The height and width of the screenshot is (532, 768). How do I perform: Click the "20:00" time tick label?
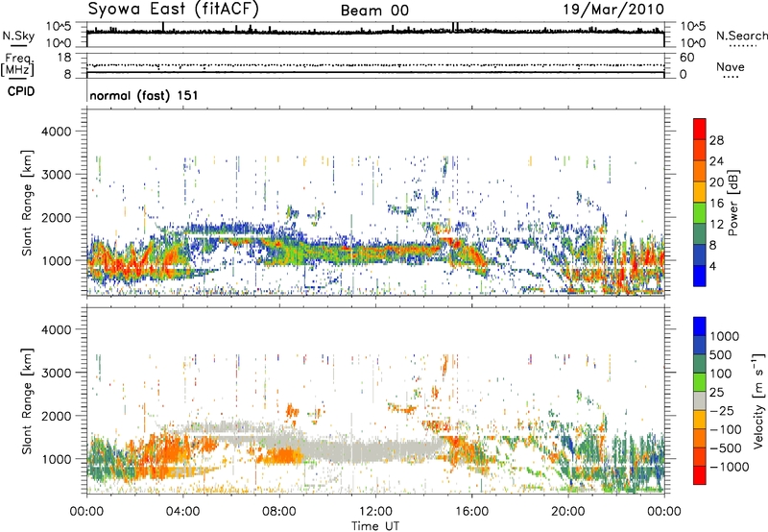click(568, 512)
